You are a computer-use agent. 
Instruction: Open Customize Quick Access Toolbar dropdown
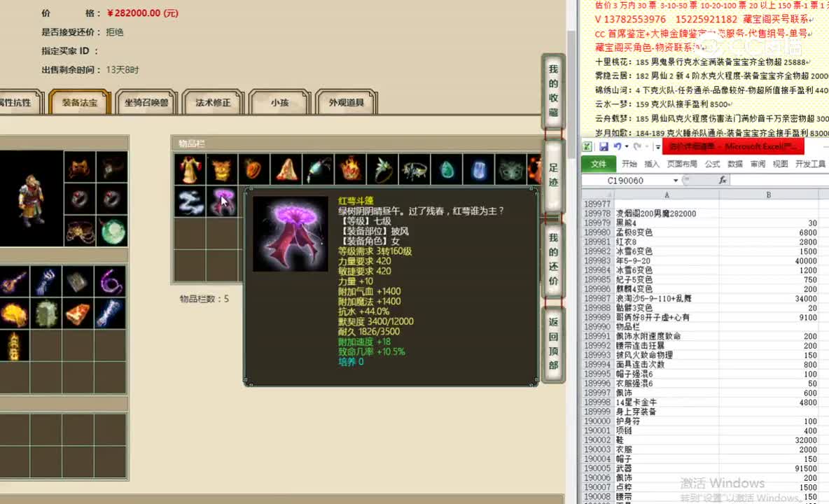tap(657, 146)
